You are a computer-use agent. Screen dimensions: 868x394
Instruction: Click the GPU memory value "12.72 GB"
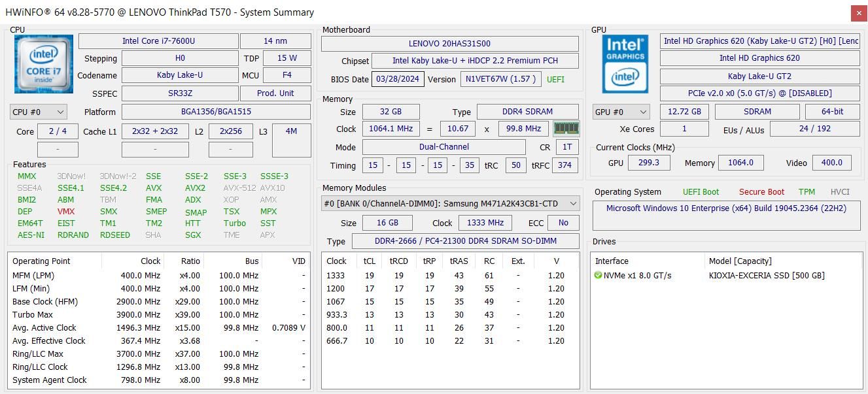[x=685, y=112]
